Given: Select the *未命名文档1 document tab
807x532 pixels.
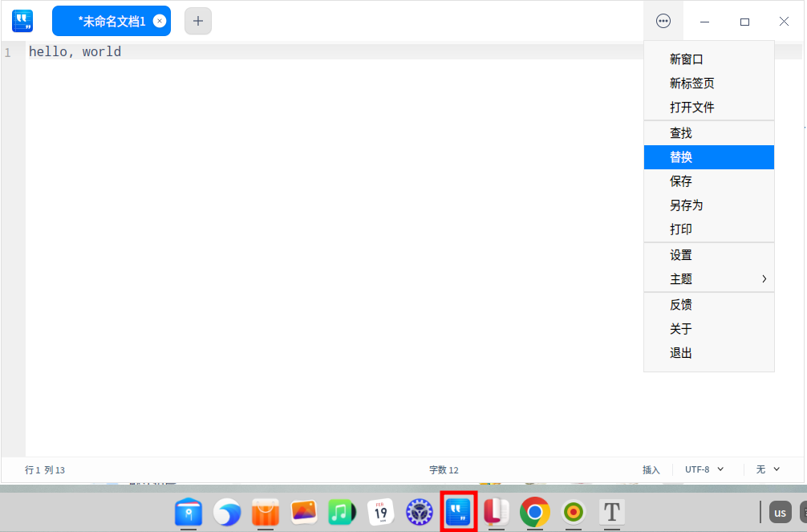Looking at the screenshot, I should 112,21.
